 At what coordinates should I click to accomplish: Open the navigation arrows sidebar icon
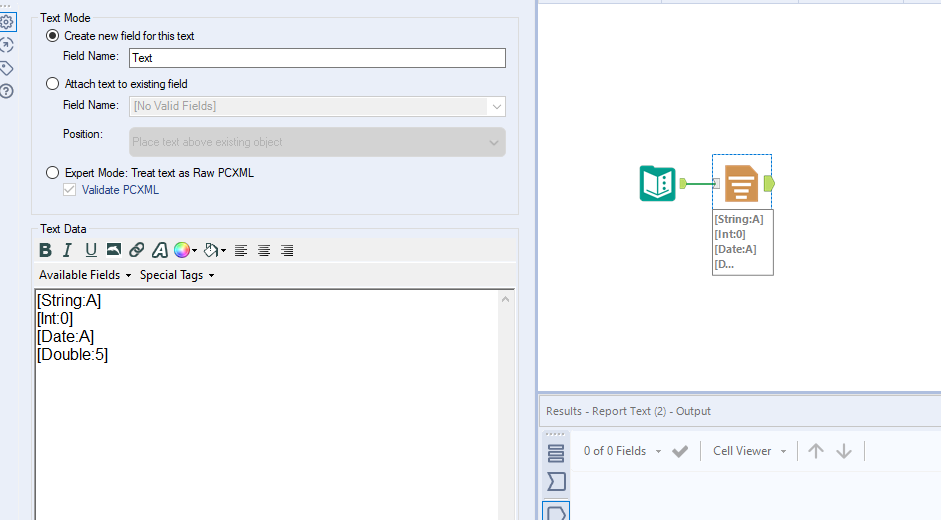coord(7,45)
